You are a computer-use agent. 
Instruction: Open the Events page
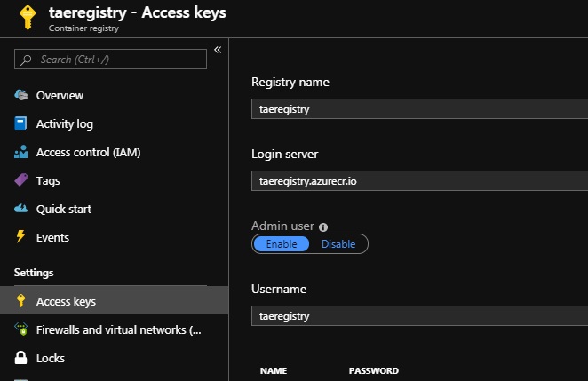coord(52,238)
